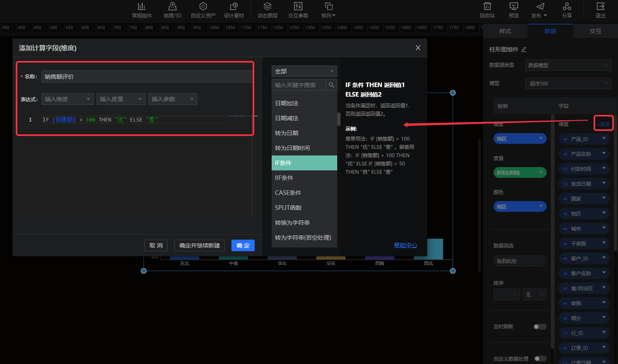Switch to the 样式 tab
618x364 pixels.
click(505, 31)
